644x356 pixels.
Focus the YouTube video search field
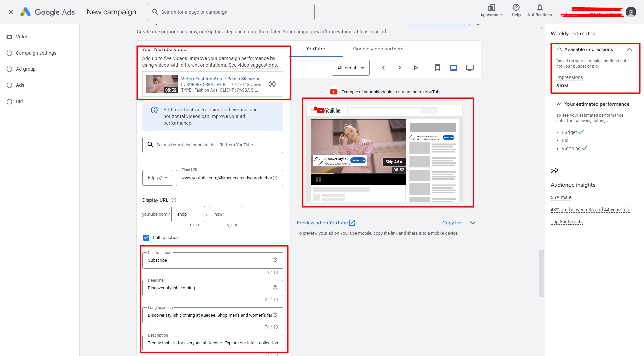coord(212,145)
